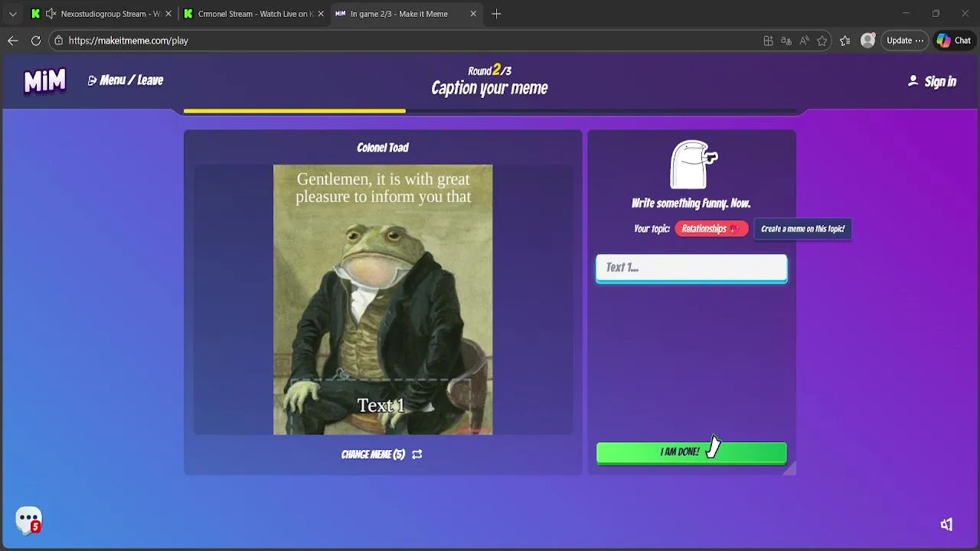
Task: Open the favorites list icon
Action: [x=845, y=41]
